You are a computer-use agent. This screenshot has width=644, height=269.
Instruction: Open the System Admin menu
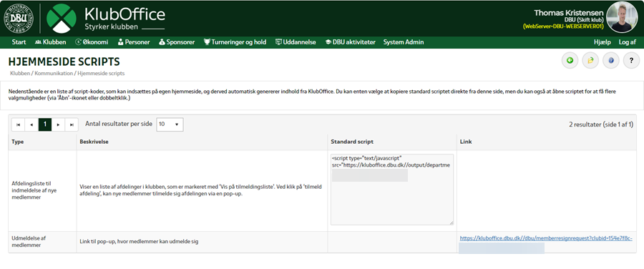pos(404,42)
